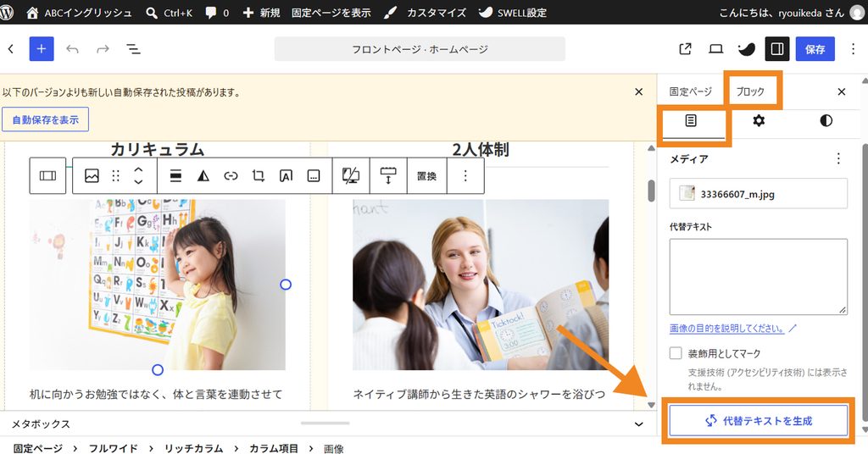The image size is (868, 454).
Task: Expand the メタボックス panel chevron
Action: 639,424
